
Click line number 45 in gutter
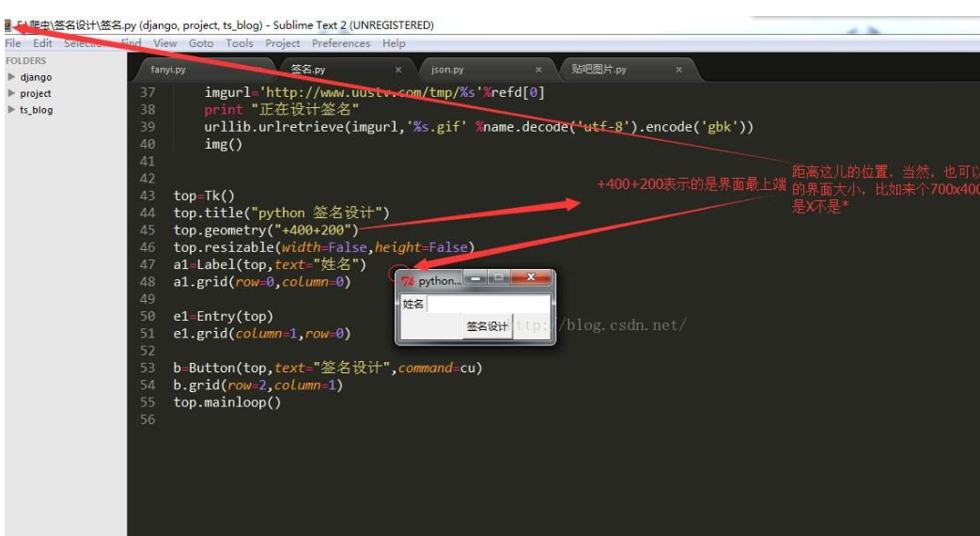tap(148, 230)
